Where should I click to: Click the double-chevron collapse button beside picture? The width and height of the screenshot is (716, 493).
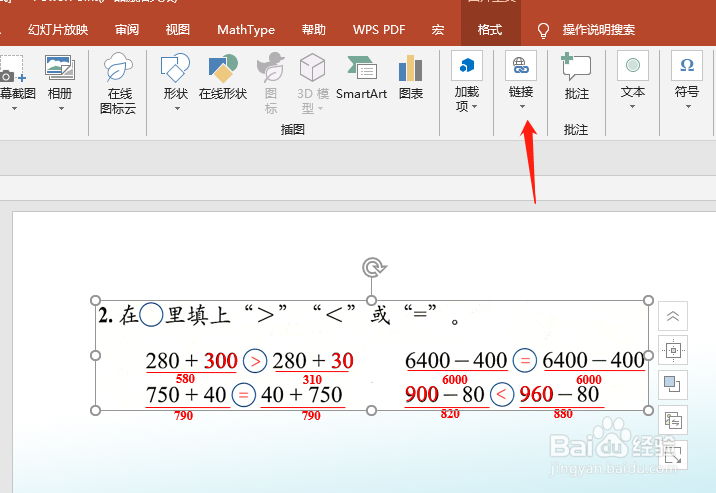pyautogui.click(x=673, y=316)
